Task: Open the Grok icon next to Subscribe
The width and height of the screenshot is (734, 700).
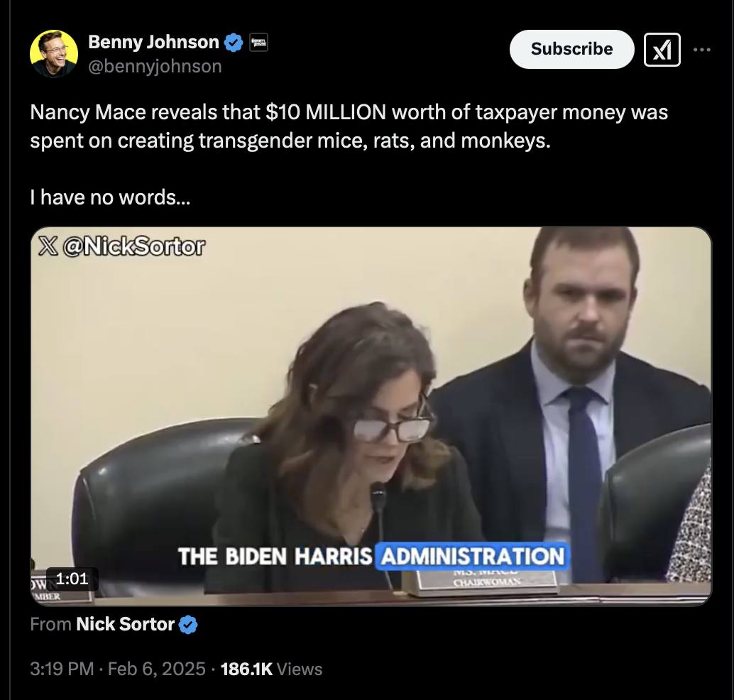Action: (662, 50)
